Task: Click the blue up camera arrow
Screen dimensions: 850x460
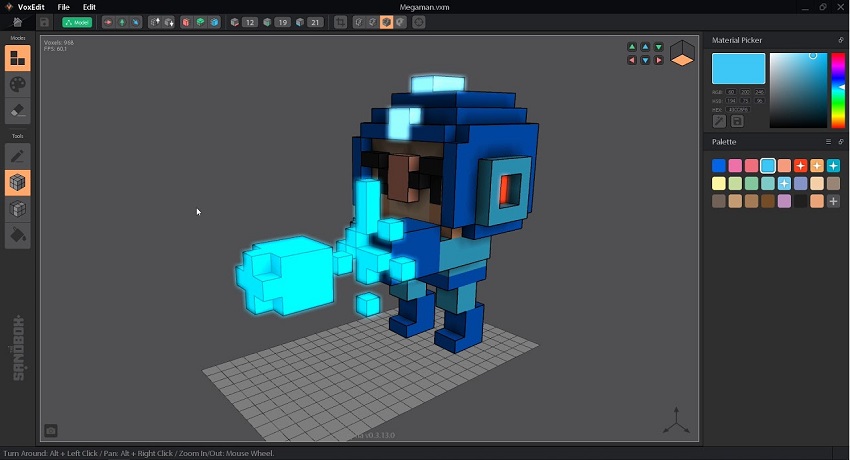Action: (645, 47)
